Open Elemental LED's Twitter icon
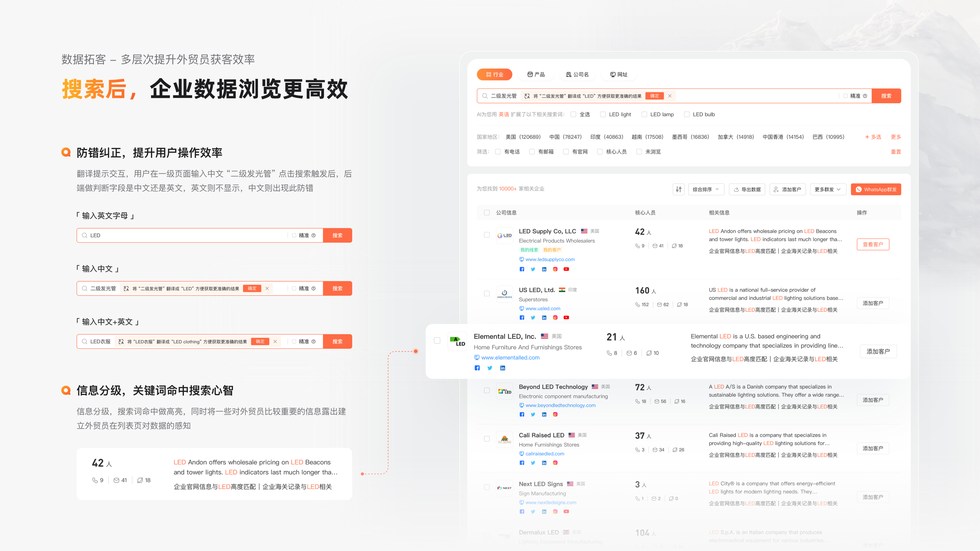 click(x=490, y=368)
